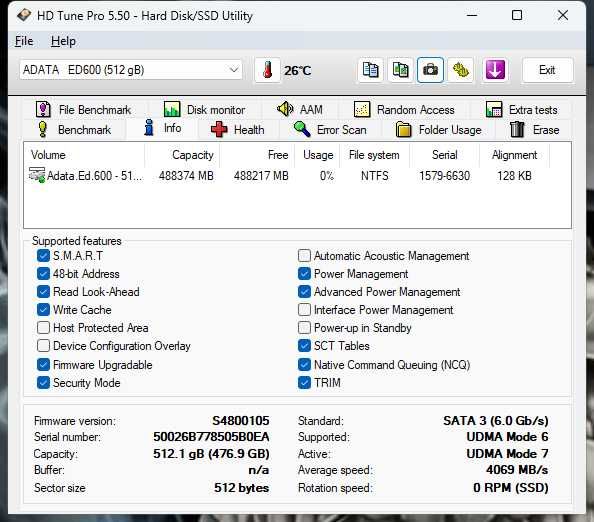Click the copy screenshot to clipboard icon
The width and height of the screenshot is (594, 522).
(400, 70)
